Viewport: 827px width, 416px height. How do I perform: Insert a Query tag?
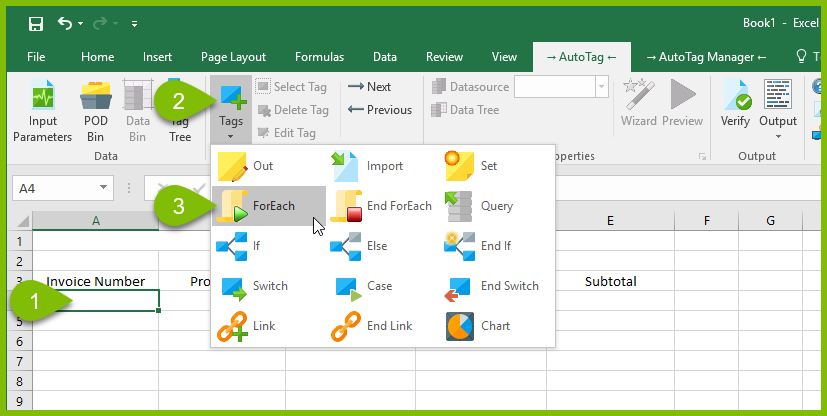tap(497, 206)
